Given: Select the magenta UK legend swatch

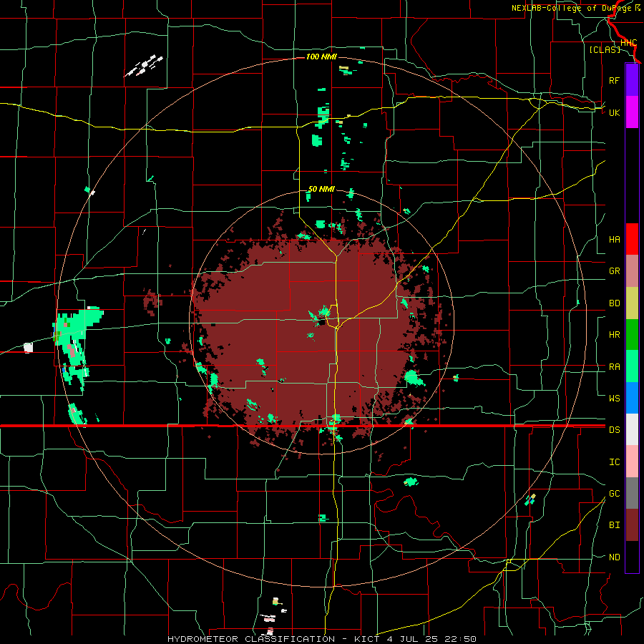Looking at the screenshot, I should pos(632,112).
